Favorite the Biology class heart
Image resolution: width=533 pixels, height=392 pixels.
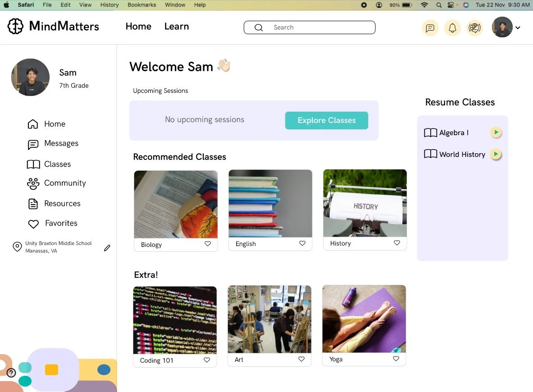208,243
